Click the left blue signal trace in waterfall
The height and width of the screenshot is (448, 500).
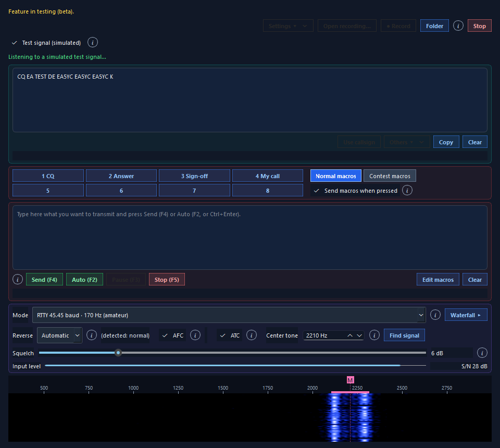(335, 417)
